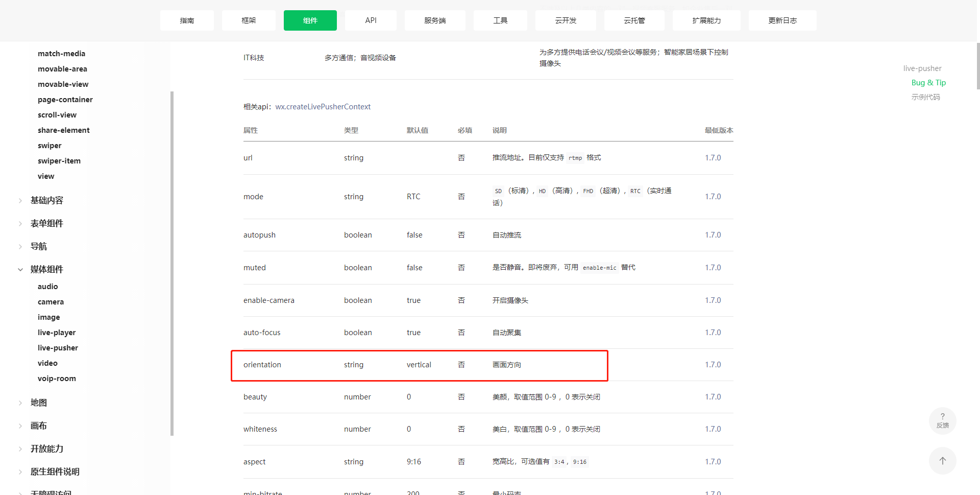Expand the 开放能力 section chevron

click(20, 449)
